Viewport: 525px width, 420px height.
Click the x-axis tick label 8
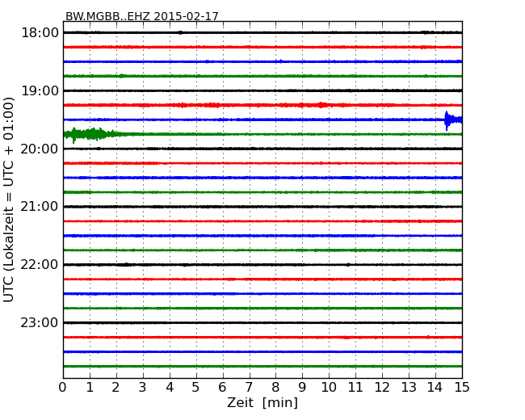click(x=275, y=388)
